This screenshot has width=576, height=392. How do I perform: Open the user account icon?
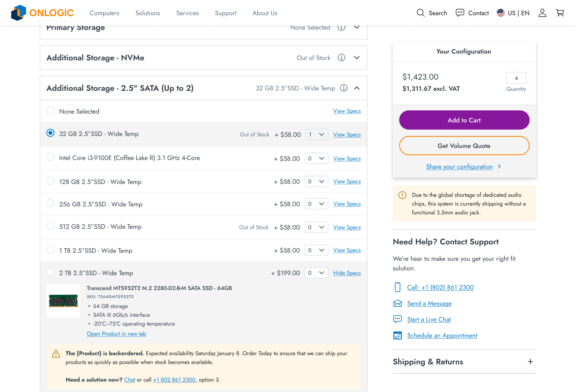[x=542, y=13]
